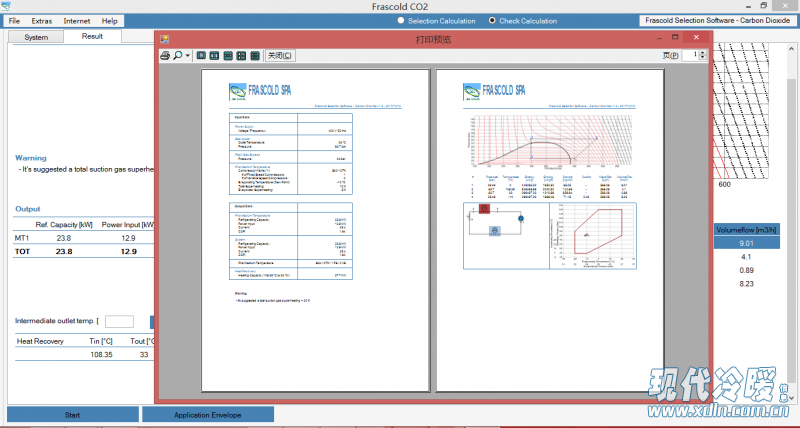Switch to the System tab
Screen dimensions: 800x428
[x=36, y=37]
